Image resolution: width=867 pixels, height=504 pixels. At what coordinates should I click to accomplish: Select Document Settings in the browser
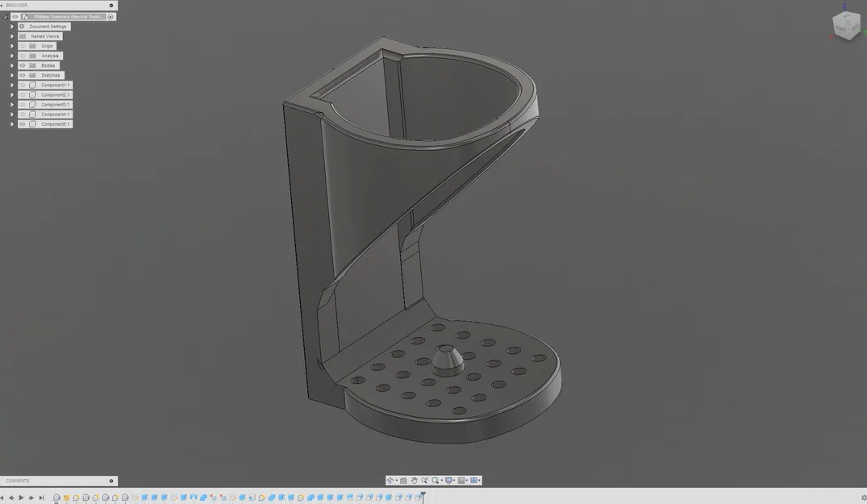pos(48,27)
